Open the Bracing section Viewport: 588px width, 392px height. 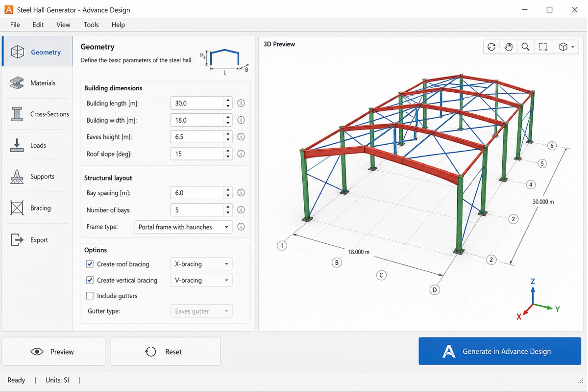point(37,208)
